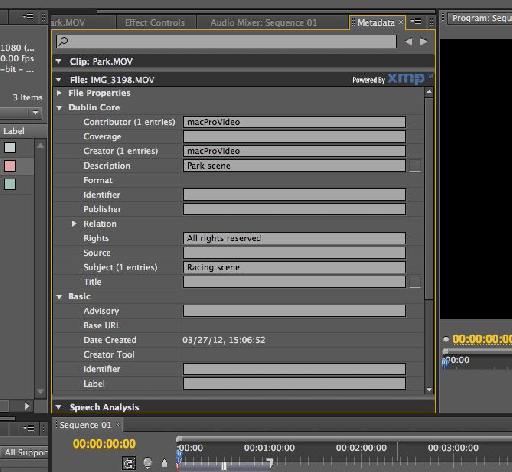Open the project panel flyout menu at top left
The width and height of the screenshot is (512, 472).
[x=28, y=16]
